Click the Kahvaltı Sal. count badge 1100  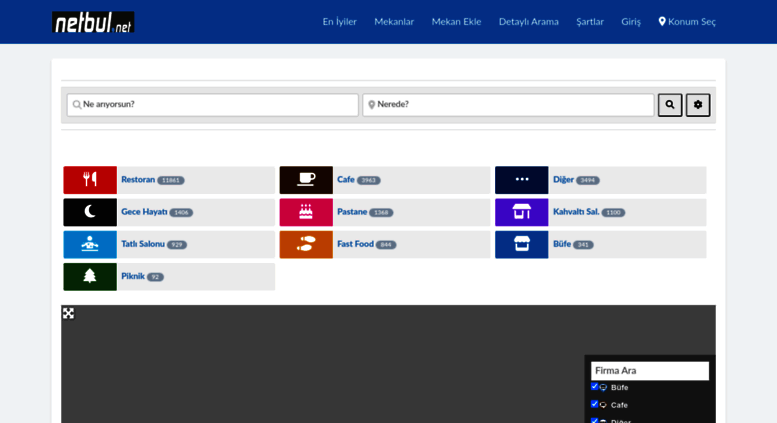pos(613,212)
